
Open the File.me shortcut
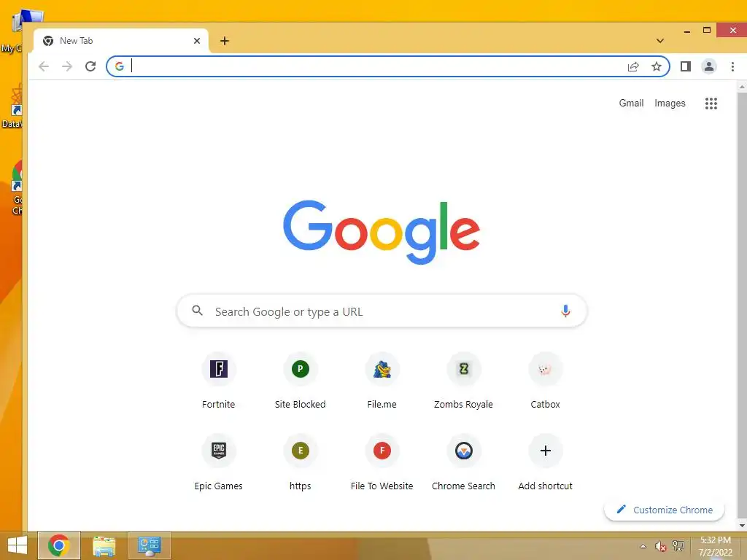(382, 381)
